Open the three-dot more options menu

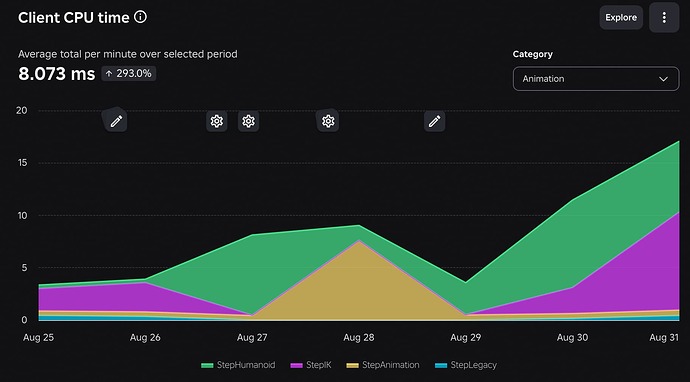point(664,18)
